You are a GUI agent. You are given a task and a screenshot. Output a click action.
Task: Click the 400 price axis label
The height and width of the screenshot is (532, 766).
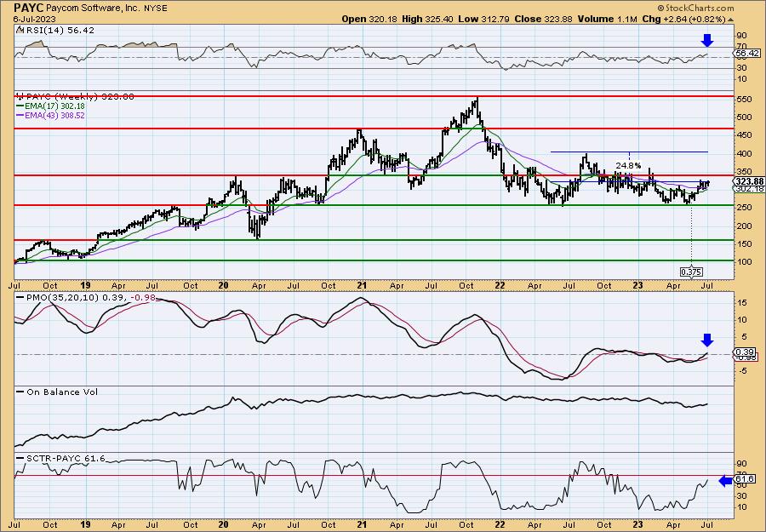tap(743, 153)
